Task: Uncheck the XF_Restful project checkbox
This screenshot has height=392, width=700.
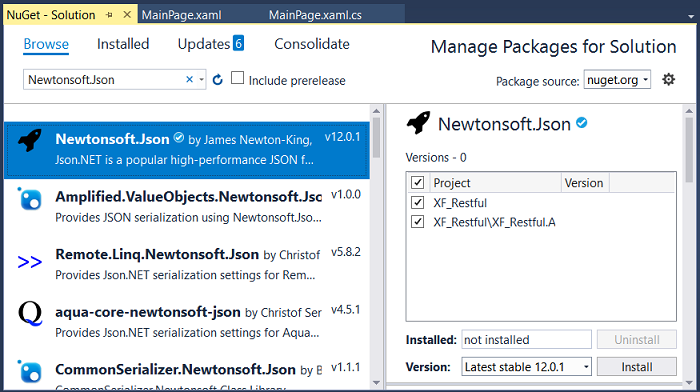Action: point(417,203)
